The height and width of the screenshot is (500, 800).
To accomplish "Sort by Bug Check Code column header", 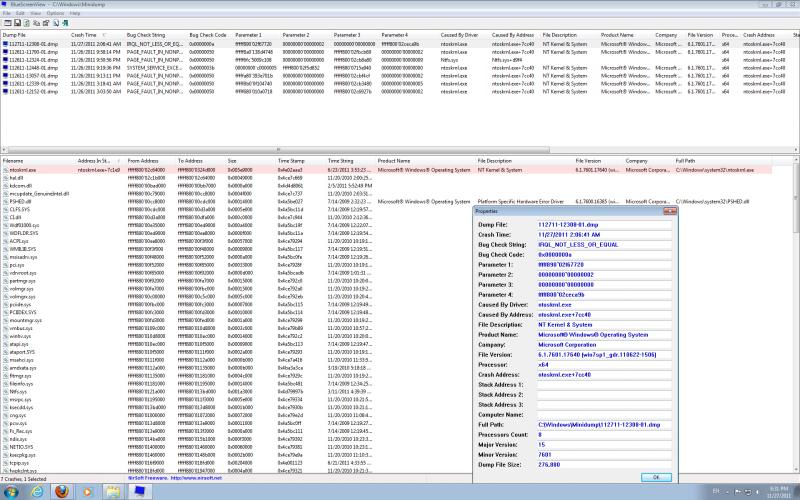I will click(210, 35).
